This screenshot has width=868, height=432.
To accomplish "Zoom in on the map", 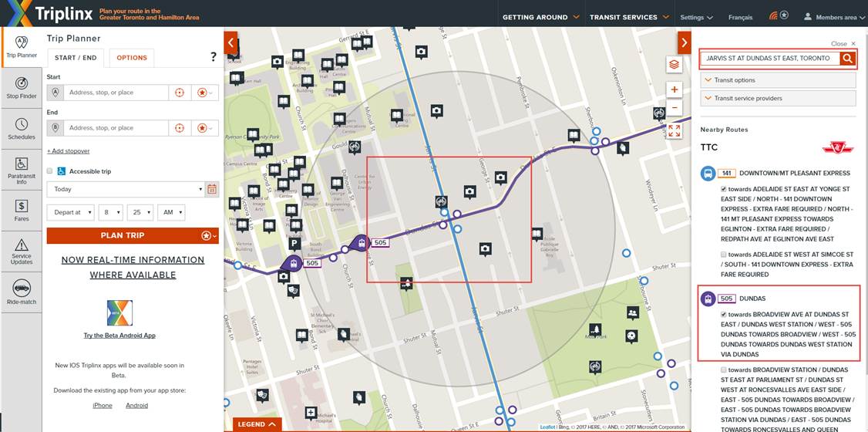I will click(675, 89).
